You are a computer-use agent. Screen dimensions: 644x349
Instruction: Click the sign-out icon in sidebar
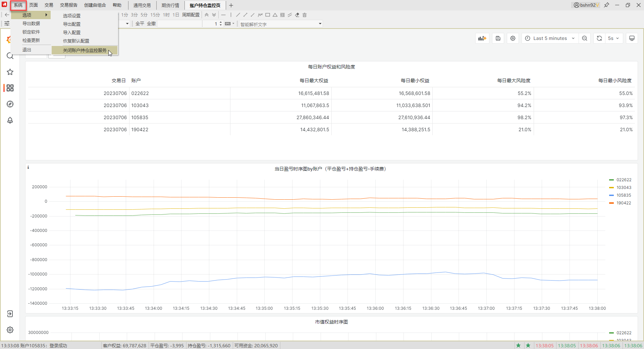click(10, 314)
